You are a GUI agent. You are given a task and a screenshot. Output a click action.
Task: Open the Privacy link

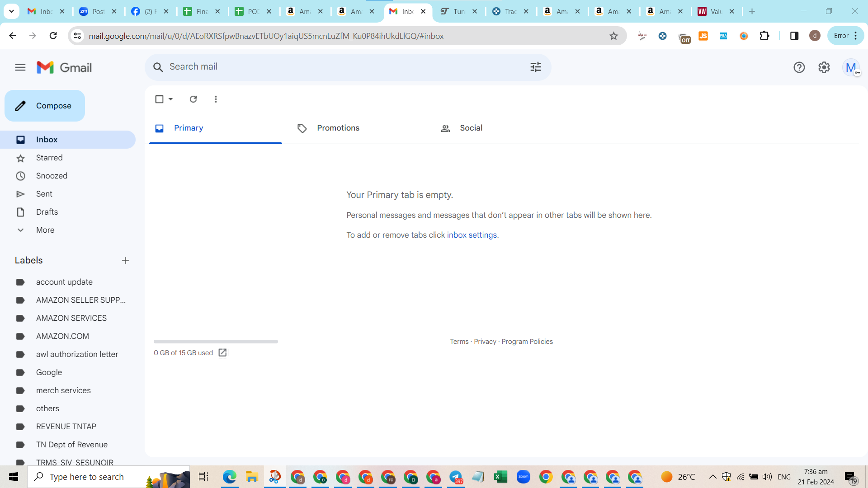485,342
